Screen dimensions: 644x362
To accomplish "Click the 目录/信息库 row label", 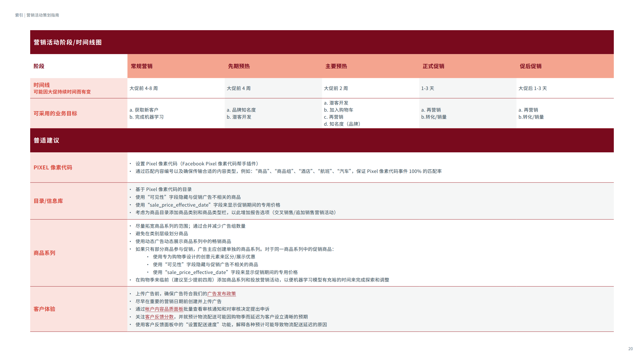I will pos(48,201).
